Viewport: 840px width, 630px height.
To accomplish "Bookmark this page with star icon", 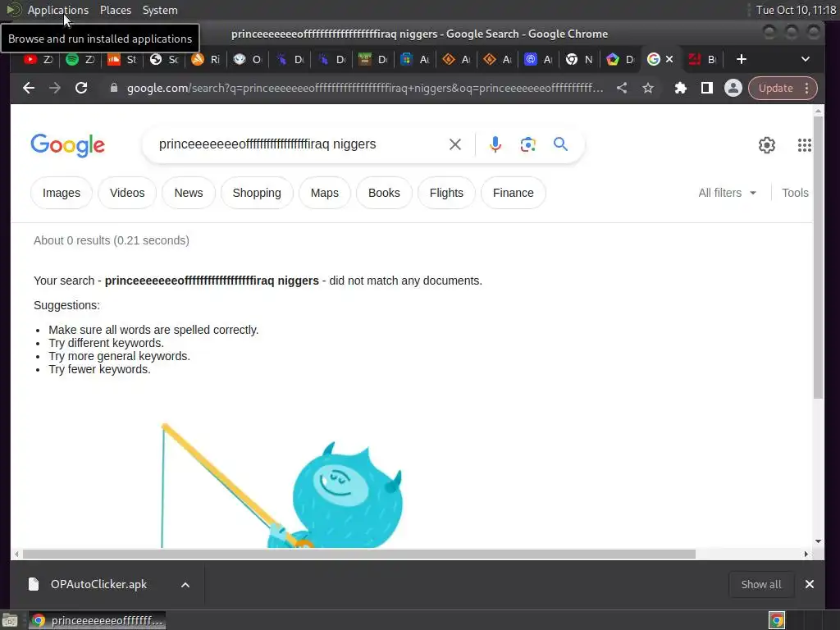I will coord(648,88).
